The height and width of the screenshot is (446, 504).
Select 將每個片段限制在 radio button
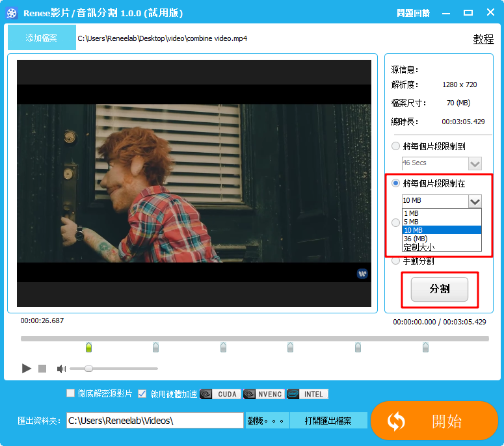pyautogui.click(x=395, y=183)
